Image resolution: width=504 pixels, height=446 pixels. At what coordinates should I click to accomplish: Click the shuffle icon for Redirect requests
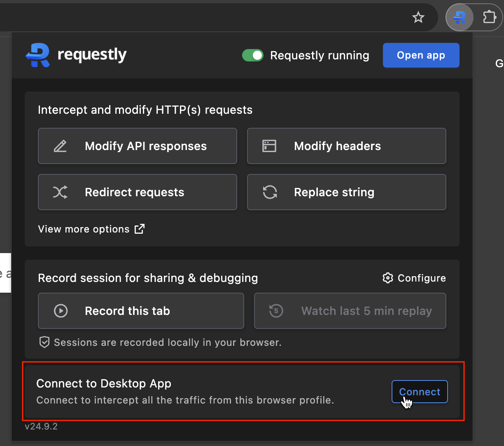[x=60, y=192]
